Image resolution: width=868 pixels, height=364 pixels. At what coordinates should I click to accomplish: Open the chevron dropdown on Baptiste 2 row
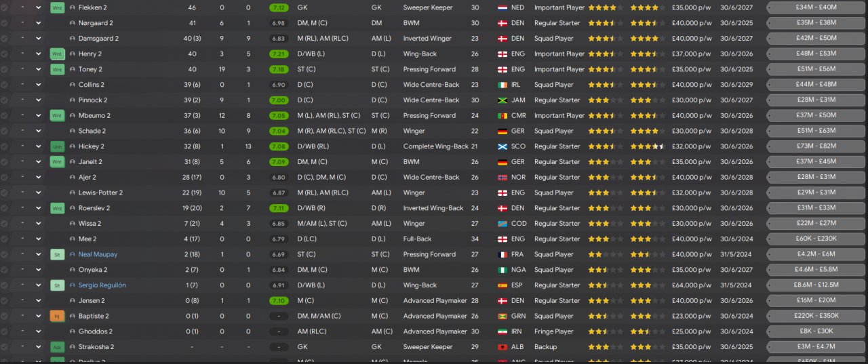coord(39,316)
